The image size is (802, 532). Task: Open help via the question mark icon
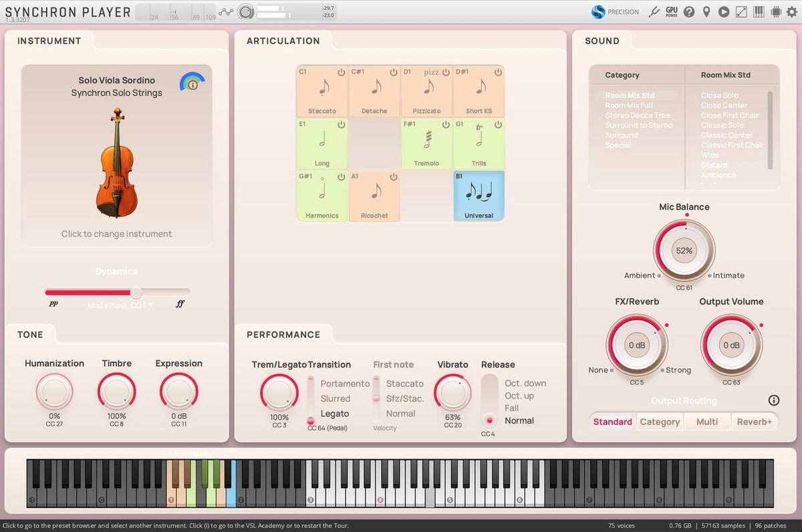(x=689, y=11)
